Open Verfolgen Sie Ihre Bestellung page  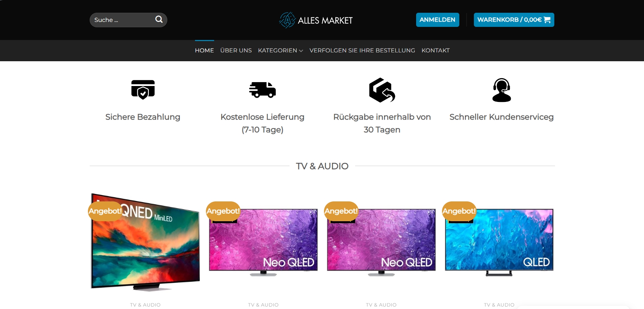pyautogui.click(x=362, y=50)
